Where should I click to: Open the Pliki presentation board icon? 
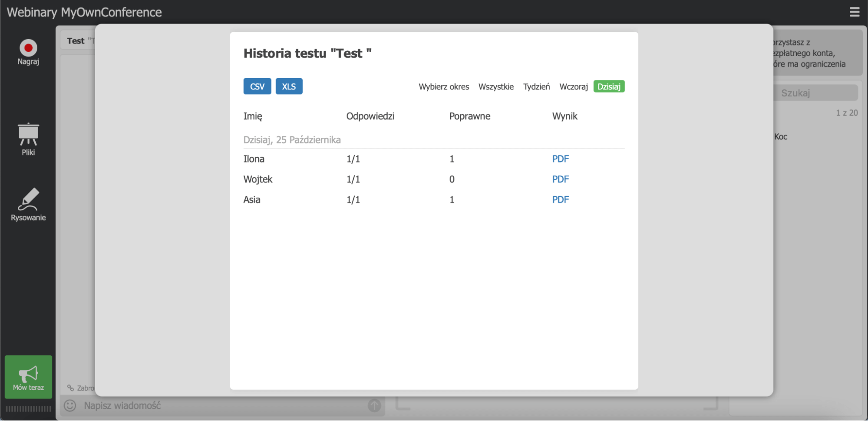tap(28, 134)
